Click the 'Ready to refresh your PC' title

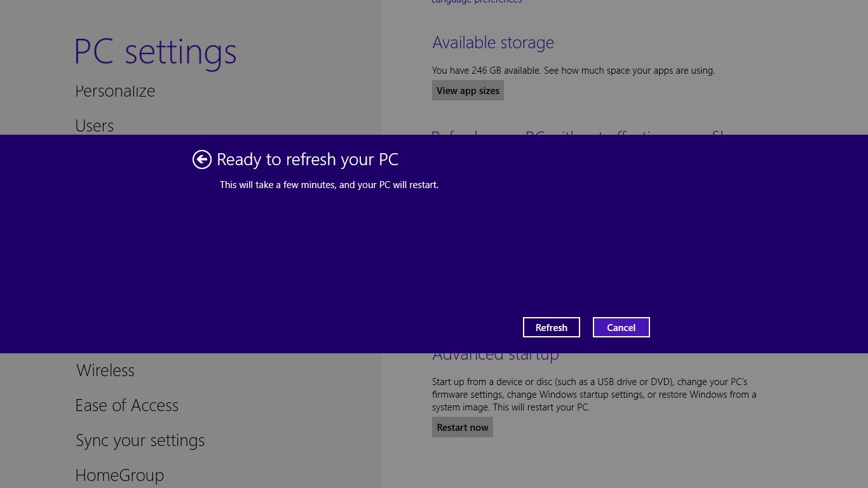pyautogui.click(x=308, y=159)
